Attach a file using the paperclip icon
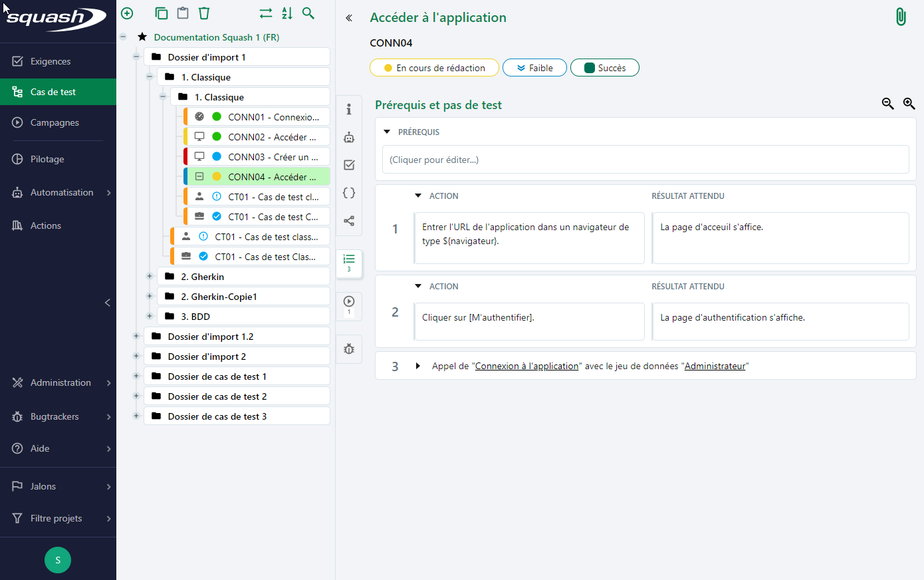This screenshot has height=580, width=924. pos(901,16)
